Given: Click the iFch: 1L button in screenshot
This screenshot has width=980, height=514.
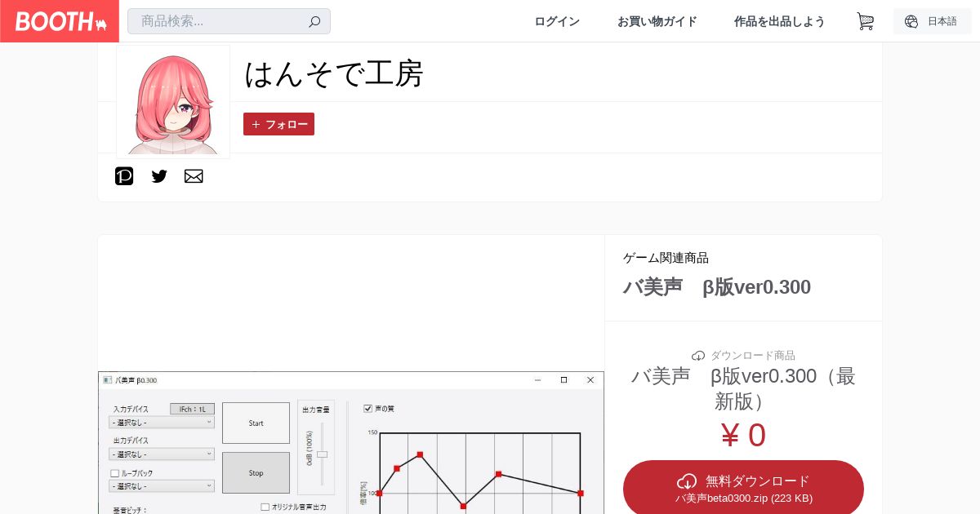Looking at the screenshot, I should (x=192, y=409).
